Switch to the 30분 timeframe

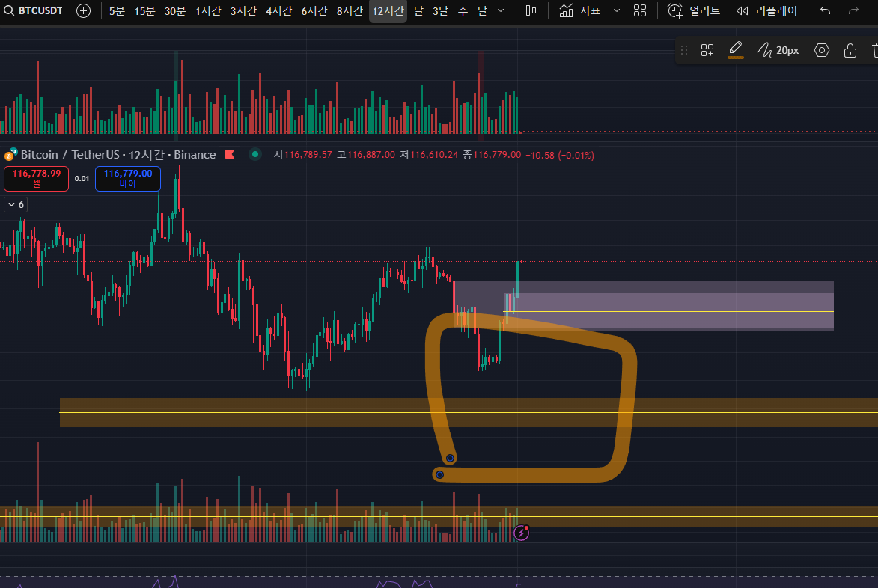[174, 10]
